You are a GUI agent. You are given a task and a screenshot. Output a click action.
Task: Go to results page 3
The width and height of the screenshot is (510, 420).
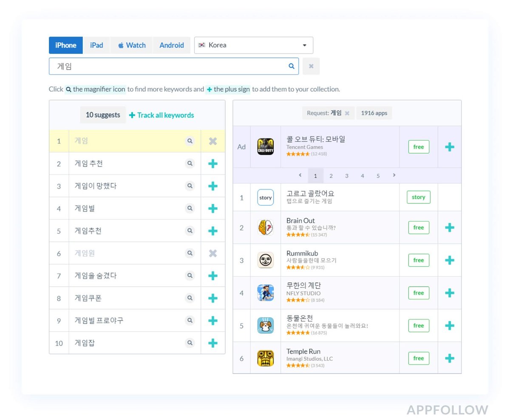(x=347, y=176)
